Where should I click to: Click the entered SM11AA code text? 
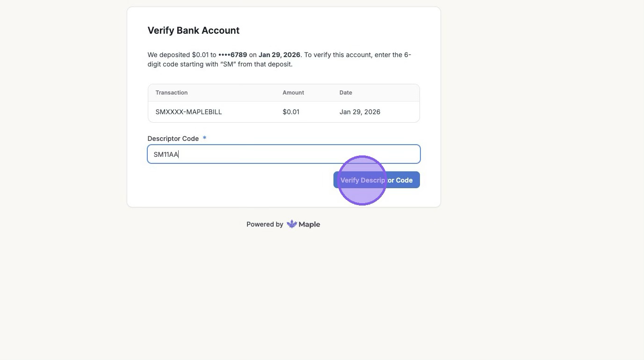(x=166, y=154)
